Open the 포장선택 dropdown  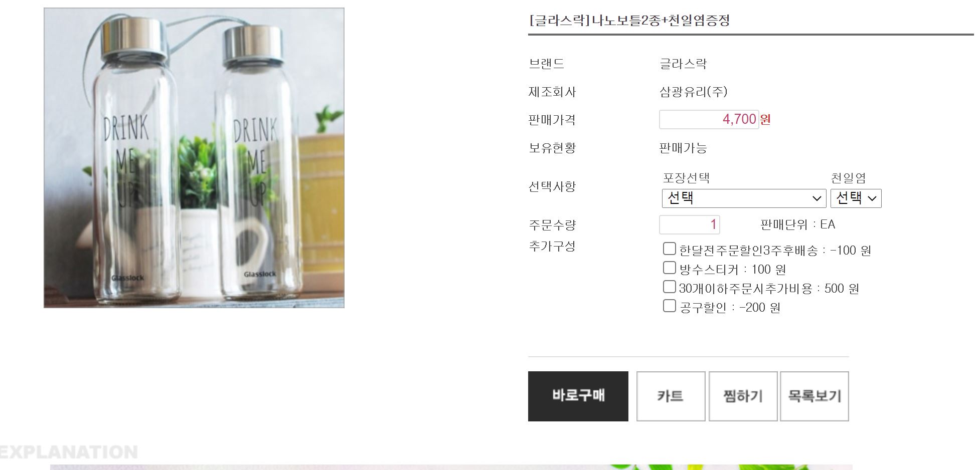[x=744, y=198]
